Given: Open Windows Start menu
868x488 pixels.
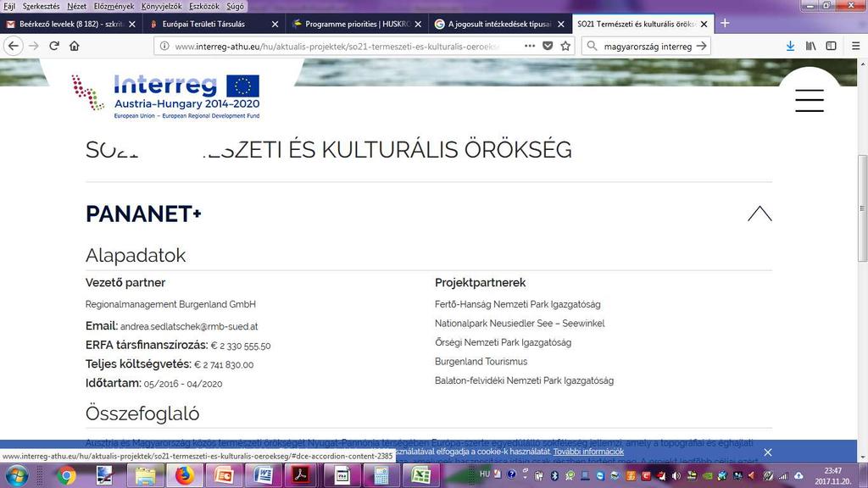Looking at the screenshot, I should tap(17, 475).
